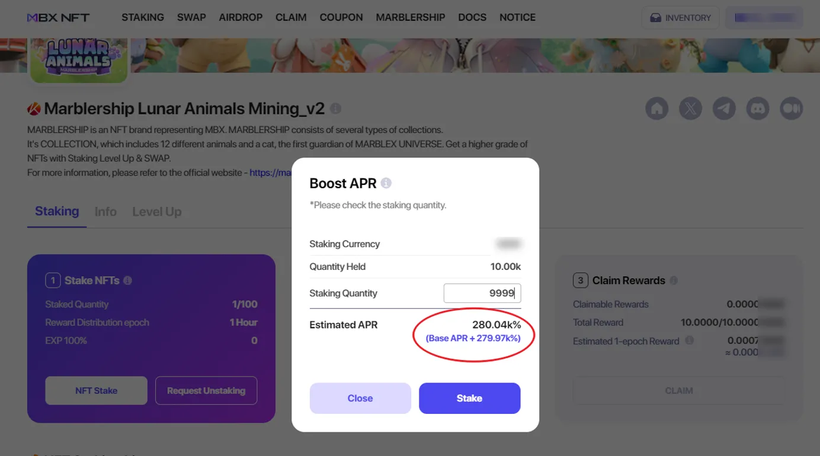
Task: Switch to the Level Up tab
Action: click(157, 212)
